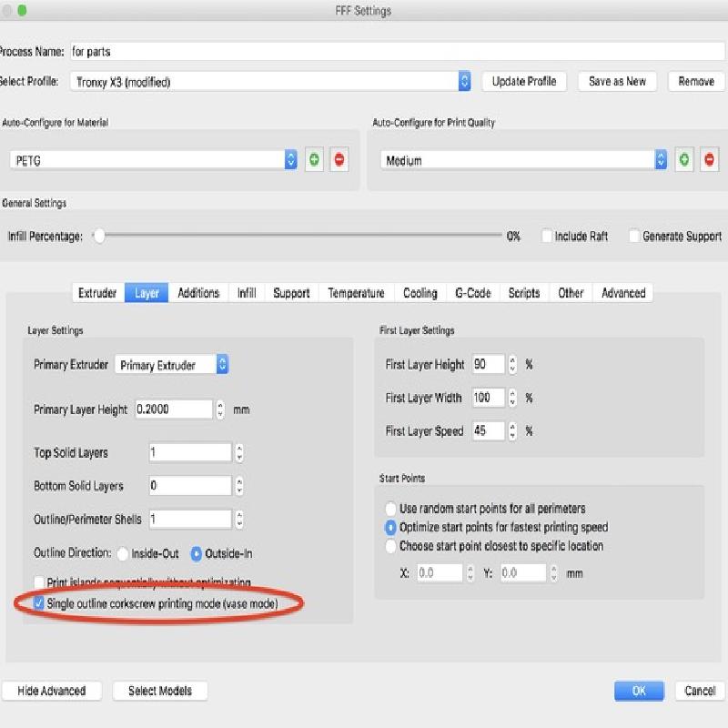Click the Save as New button
The width and height of the screenshot is (728, 728).
coord(617,81)
